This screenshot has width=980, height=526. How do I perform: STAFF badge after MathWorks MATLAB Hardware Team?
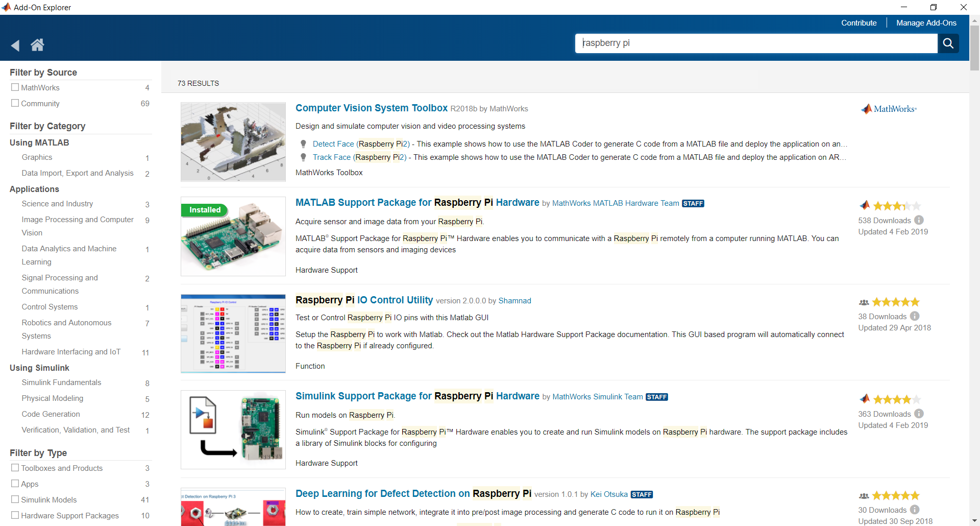point(693,203)
